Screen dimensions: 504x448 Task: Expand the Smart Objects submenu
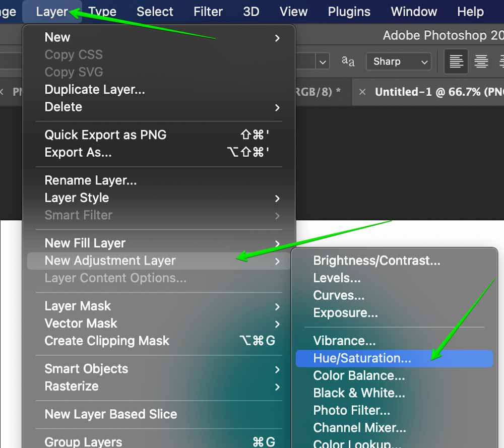(x=86, y=368)
